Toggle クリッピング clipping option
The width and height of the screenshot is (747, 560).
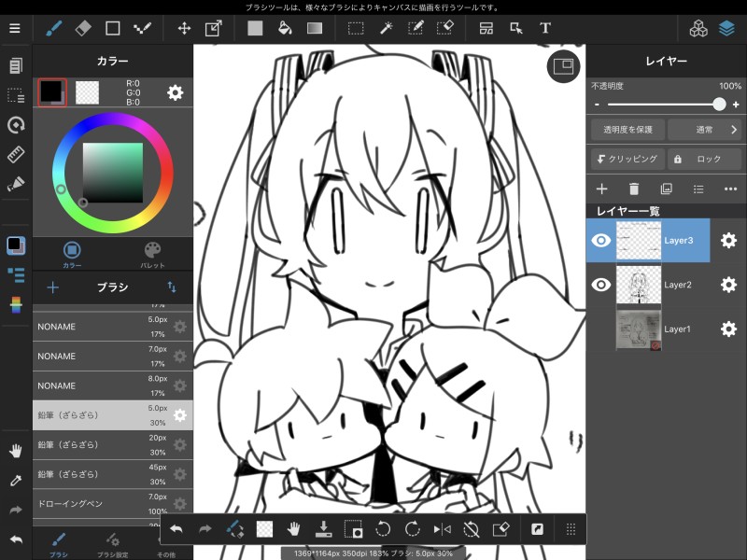point(627,159)
